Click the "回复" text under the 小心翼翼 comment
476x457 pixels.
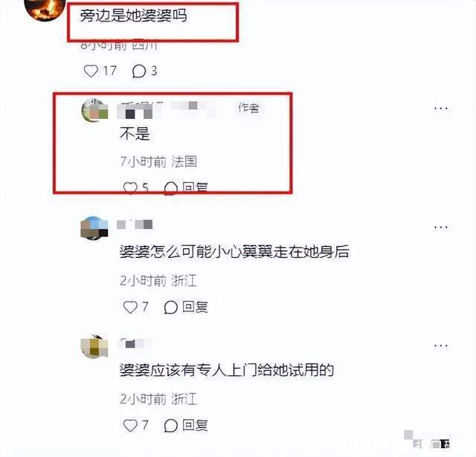coord(195,307)
